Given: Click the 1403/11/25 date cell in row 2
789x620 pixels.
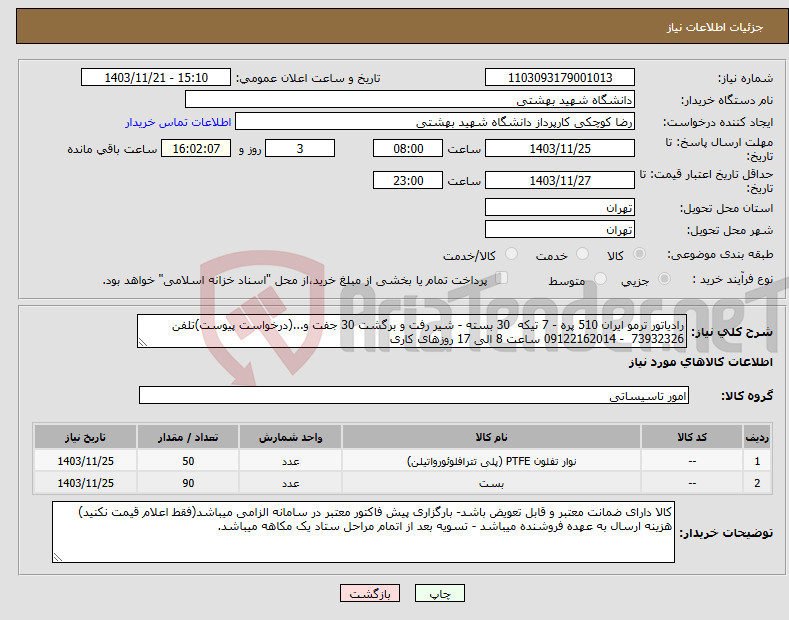Looking at the screenshot, I should tap(85, 483).
